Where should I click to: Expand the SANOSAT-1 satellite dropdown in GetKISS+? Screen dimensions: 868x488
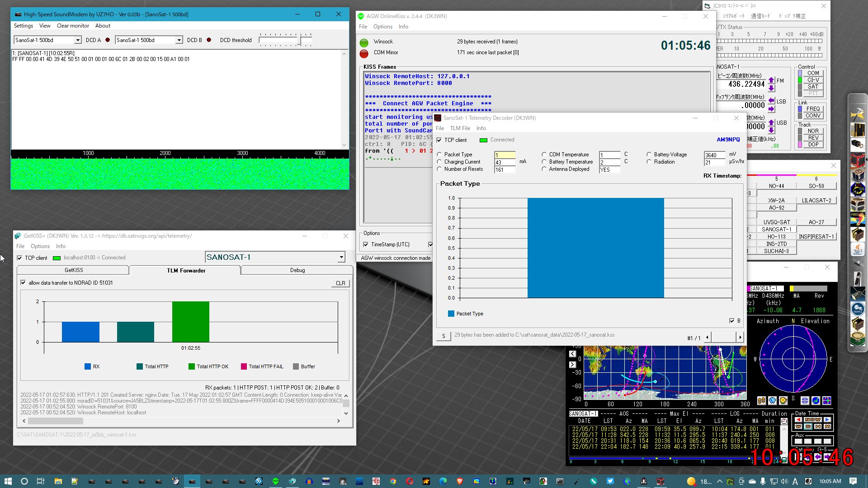tap(341, 257)
